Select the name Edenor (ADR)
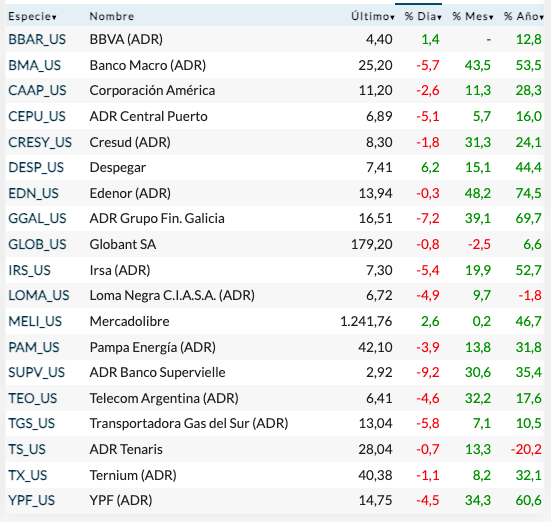 click(x=130, y=193)
